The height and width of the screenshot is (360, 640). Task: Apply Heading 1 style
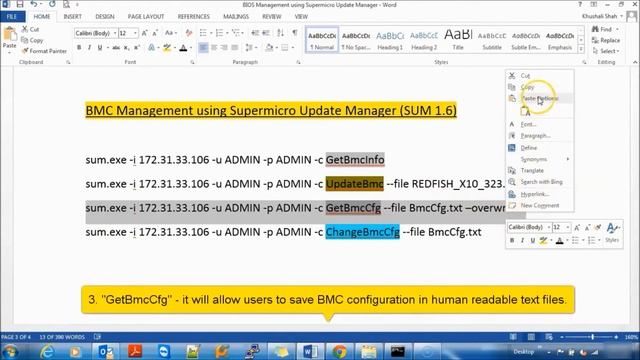tap(390, 40)
